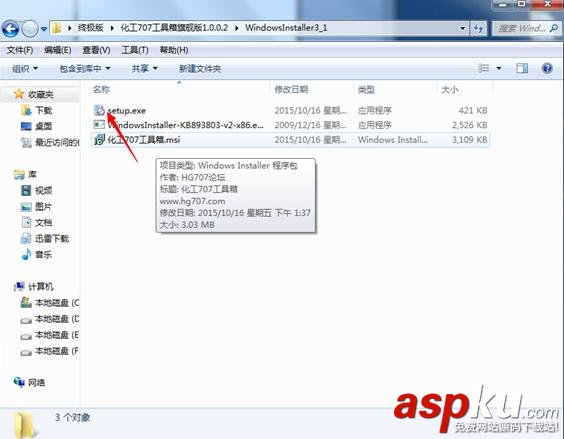Select the 化工707工具箱.msi file name
The height and width of the screenshot is (439, 564).
(x=144, y=140)
